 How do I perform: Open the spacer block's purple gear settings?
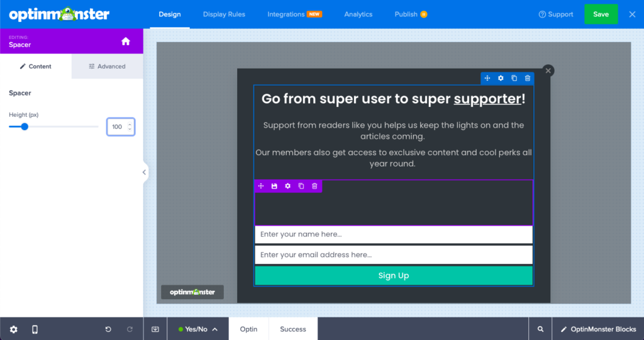click(x=288, y=187)
